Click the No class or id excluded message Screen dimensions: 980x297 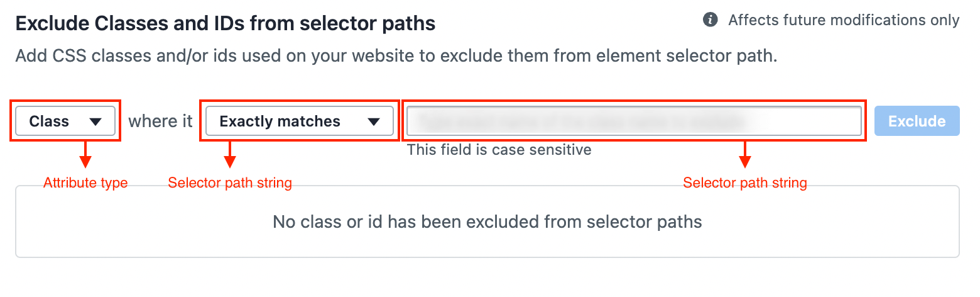click(487, 221)
